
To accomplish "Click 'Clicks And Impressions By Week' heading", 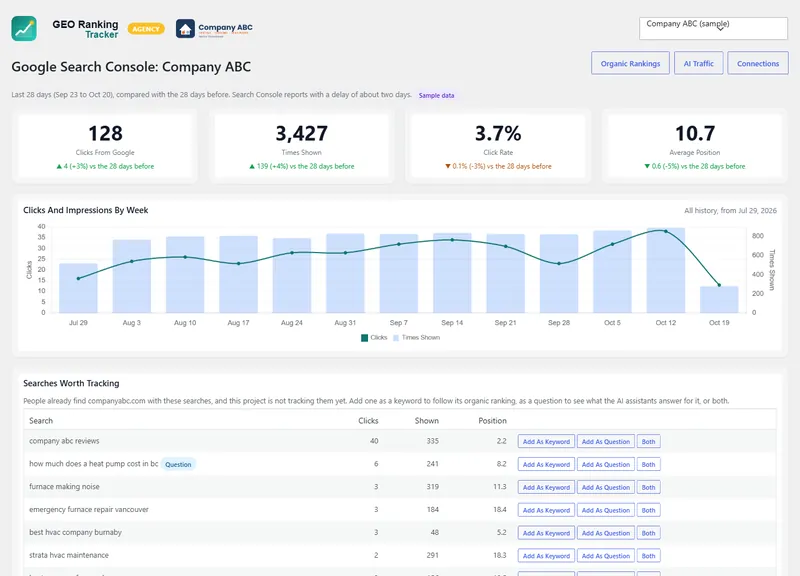I will tap(86, 210).
